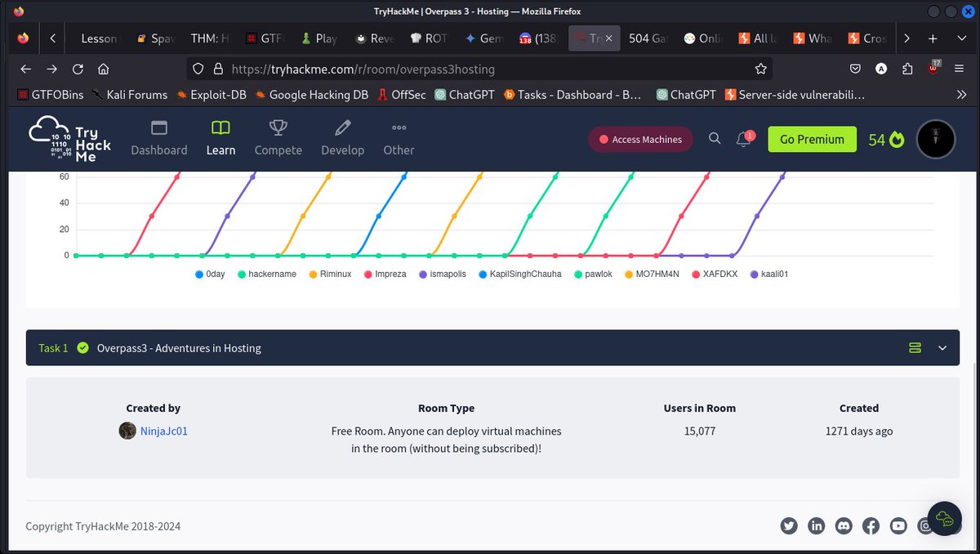Open the OffSec bookmark

click(401, 95)
